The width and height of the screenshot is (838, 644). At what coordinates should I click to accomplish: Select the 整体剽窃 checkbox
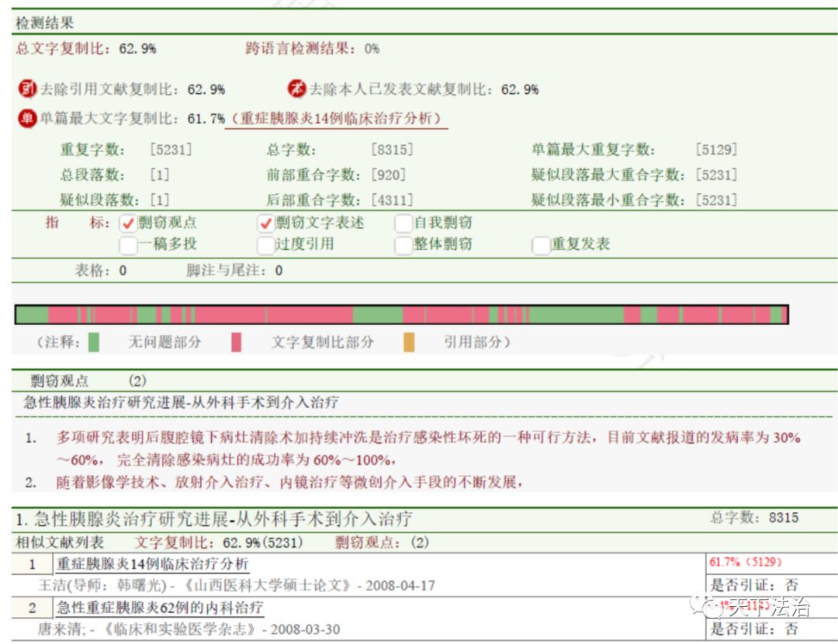click(x=403, y=245)
